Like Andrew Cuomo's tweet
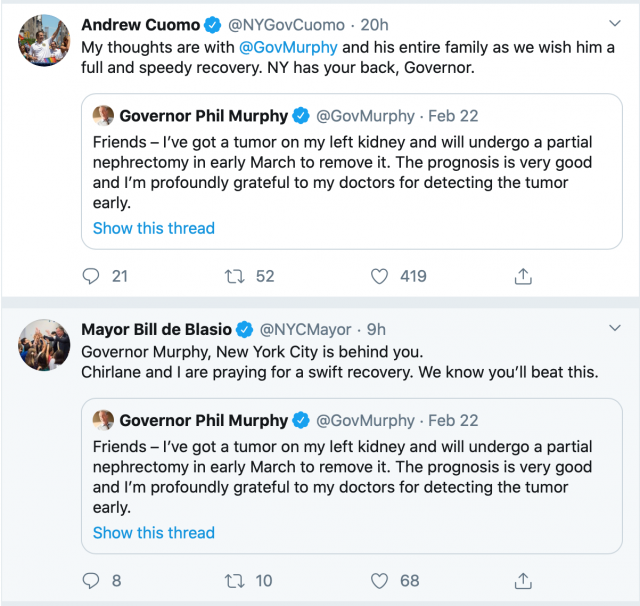 click(379, 276)
